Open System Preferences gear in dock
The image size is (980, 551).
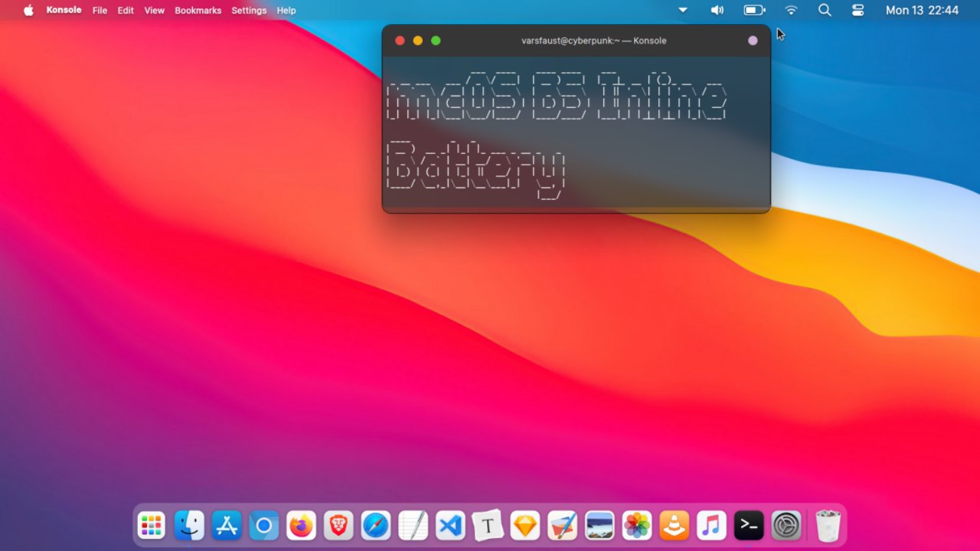[x=786, y=526]
